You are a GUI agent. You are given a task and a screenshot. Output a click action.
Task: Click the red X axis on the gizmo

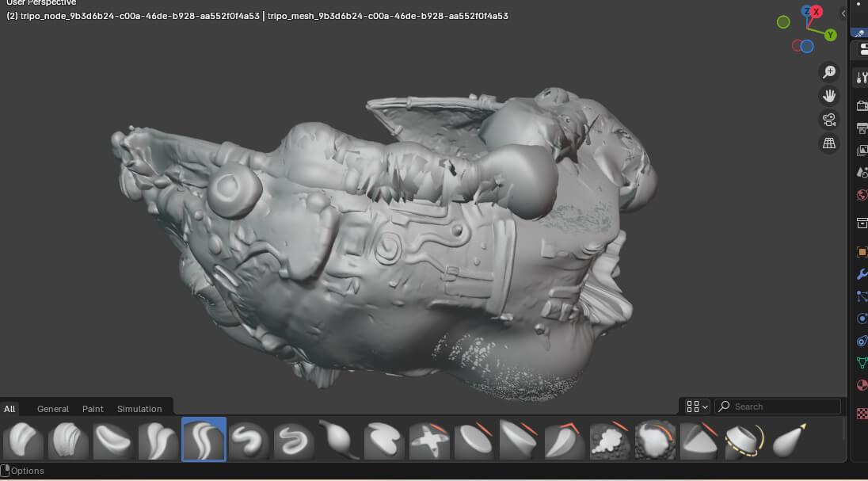pyautogui.click(x=817, y=12)
